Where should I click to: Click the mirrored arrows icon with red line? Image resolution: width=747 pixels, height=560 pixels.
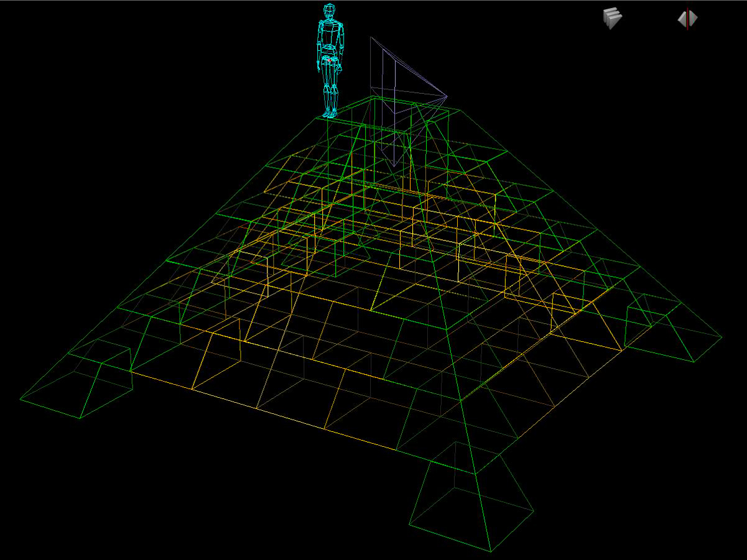point(687,19)
